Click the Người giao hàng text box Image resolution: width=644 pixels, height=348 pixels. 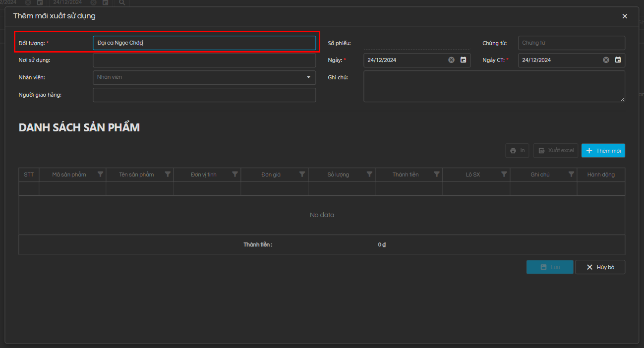tap(204, 95)
